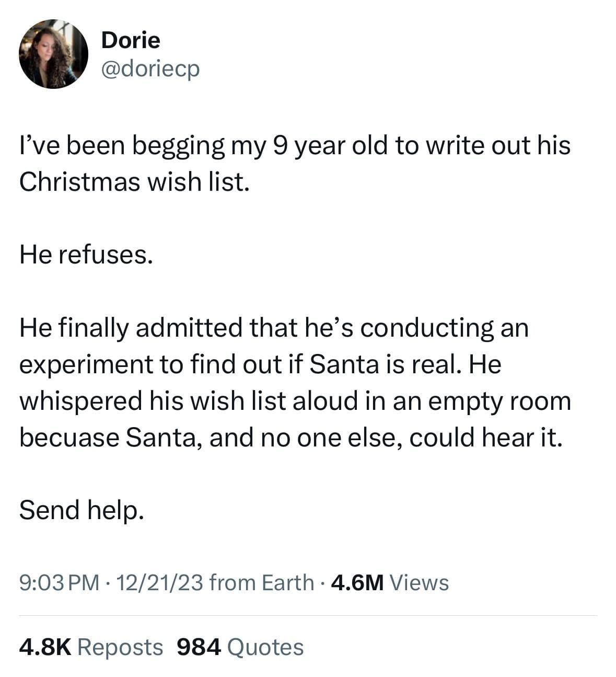
Task: Click the 4.6M view count number
Action: pos(357,582)
